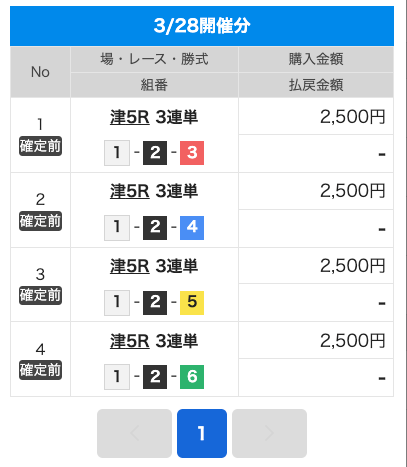Select page 1 in the pagination
The width and height of the screenshot is (407, 467).
202,433
